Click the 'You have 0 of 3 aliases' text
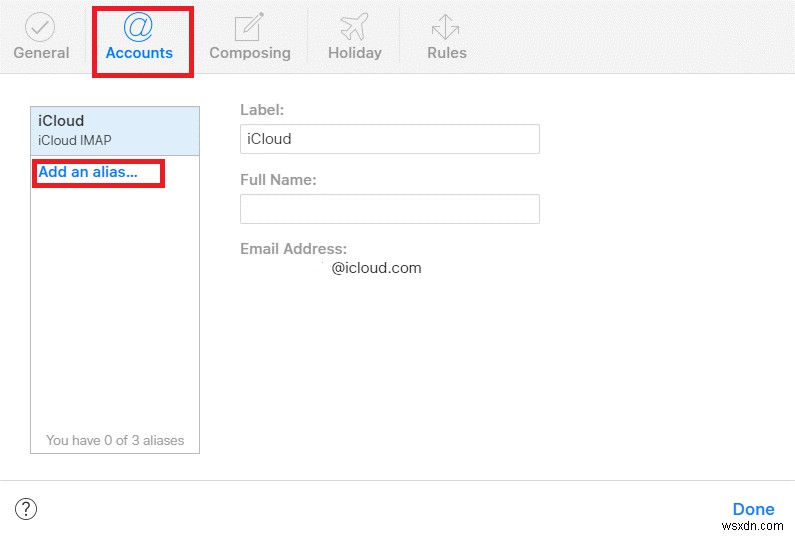This screenshot has width=795, height=536. pyautogui.click(x=115, y=440)
